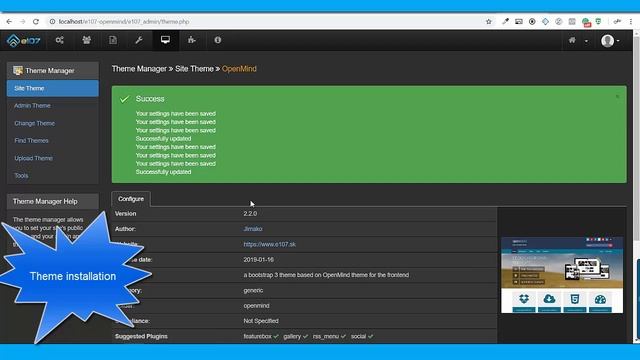Open Find Themes in the sidebar
640x360 pixels.
(x=31, y=141)
